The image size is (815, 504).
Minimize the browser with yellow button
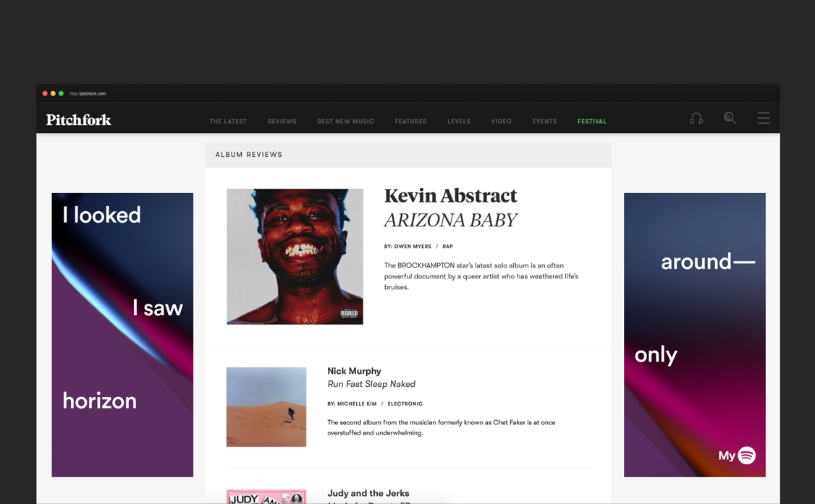coord(53,93)
